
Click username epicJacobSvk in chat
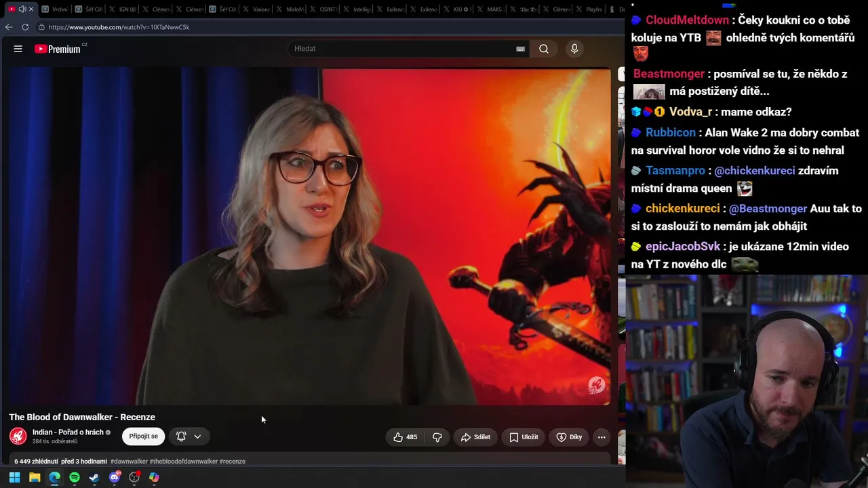tap(683, 247)
